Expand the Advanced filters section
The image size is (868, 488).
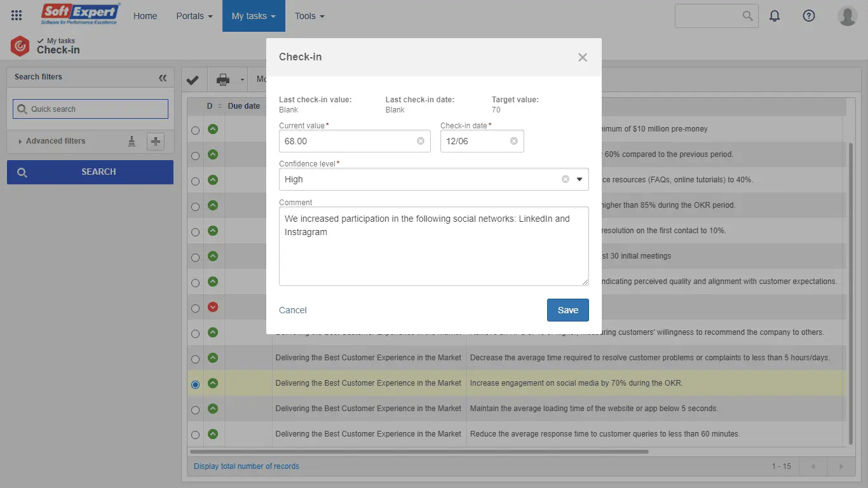point(55,141)
